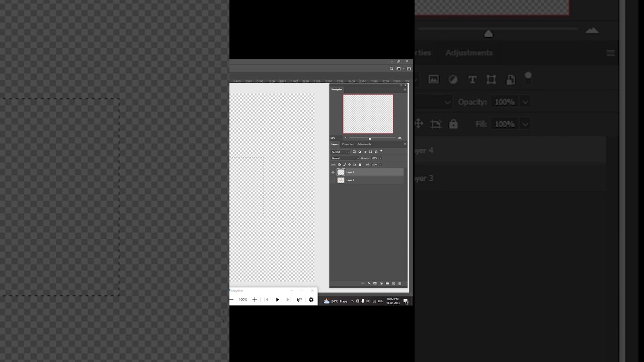Open the 24°C Haze weather widget
Screen dimensions: 644x362
(x=336, y=301)
